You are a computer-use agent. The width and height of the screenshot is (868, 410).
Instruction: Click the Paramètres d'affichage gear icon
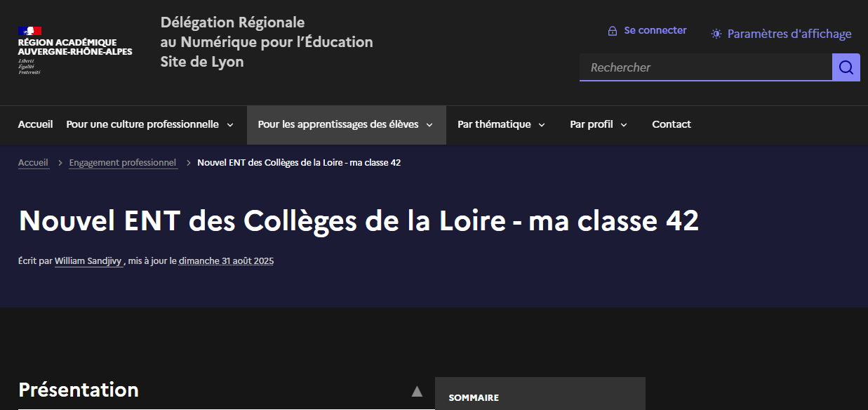(x=716, y=33)
